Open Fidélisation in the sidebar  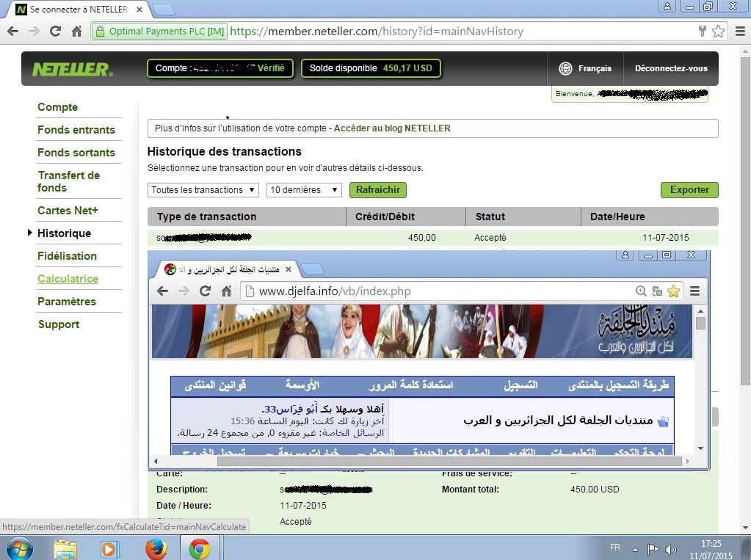click(x=67, y=256)
